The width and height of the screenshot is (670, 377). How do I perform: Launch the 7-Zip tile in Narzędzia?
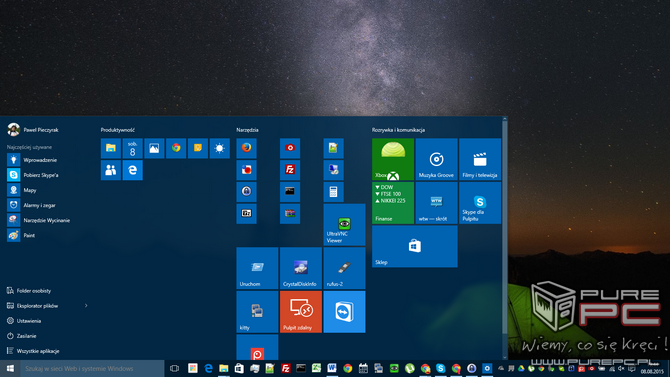click(247, 214)
